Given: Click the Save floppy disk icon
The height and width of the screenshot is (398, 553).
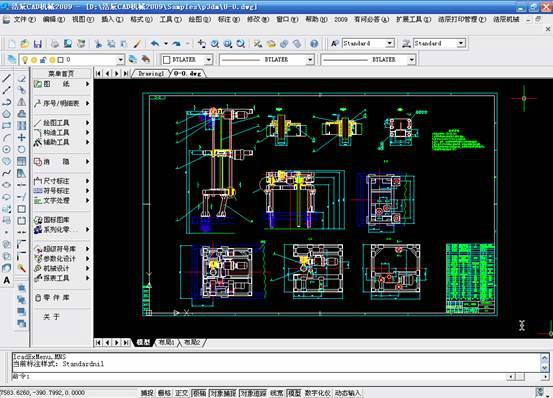Looking at the screenshot, I should 37,44.
